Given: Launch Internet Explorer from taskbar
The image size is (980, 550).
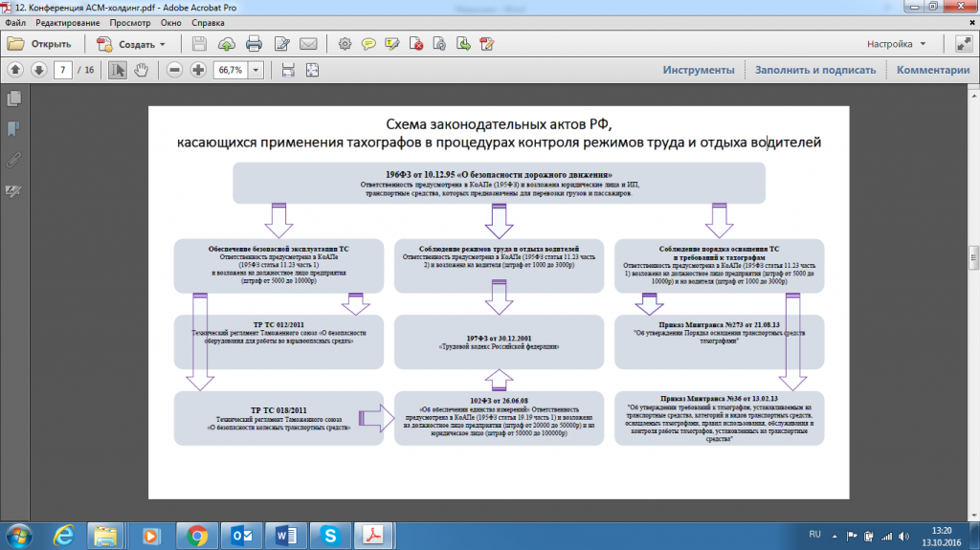Looking at the screenshot, I should (x=63, y=536).
